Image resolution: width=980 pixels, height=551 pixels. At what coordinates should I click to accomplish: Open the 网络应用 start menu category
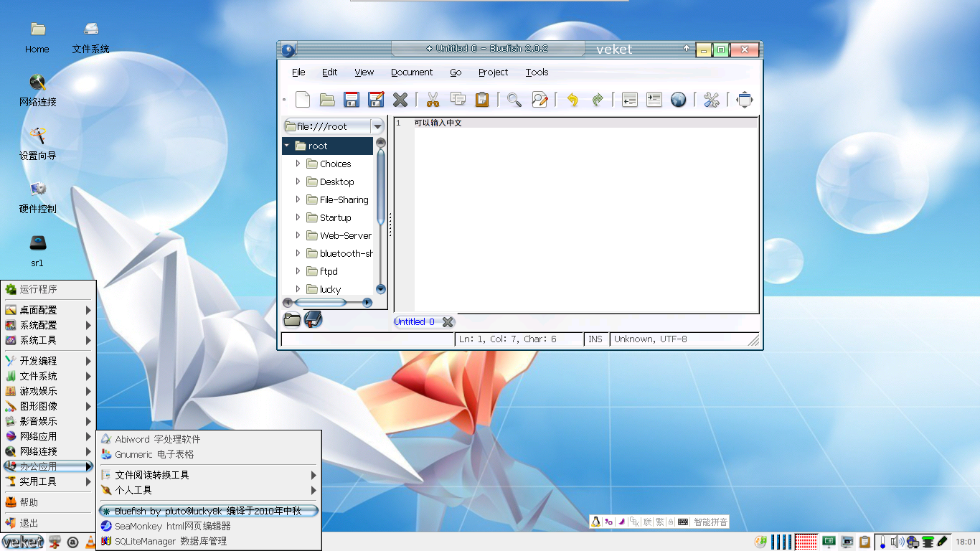point(48,436)
